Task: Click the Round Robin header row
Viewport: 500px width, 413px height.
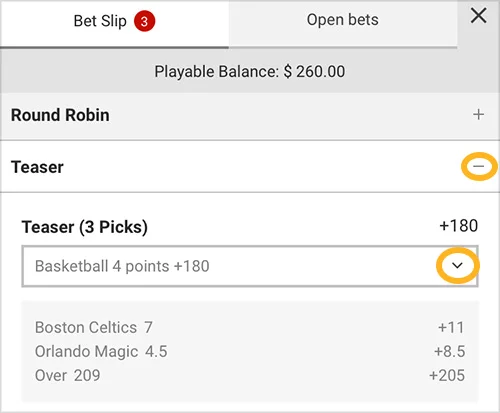Action: coord(250,116)
